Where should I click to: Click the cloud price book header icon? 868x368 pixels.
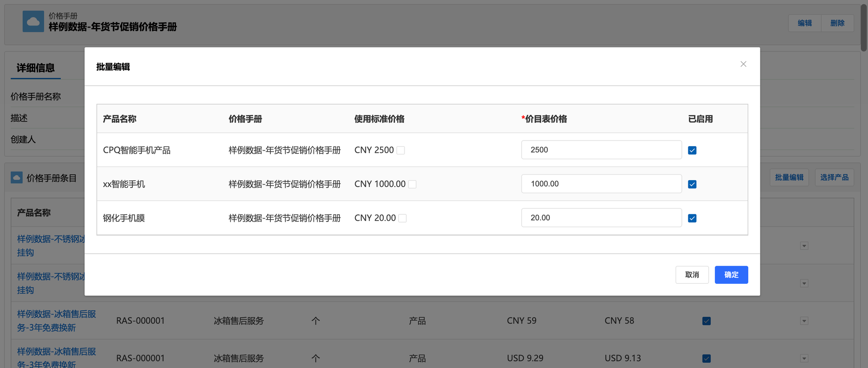tap(33, 22)
